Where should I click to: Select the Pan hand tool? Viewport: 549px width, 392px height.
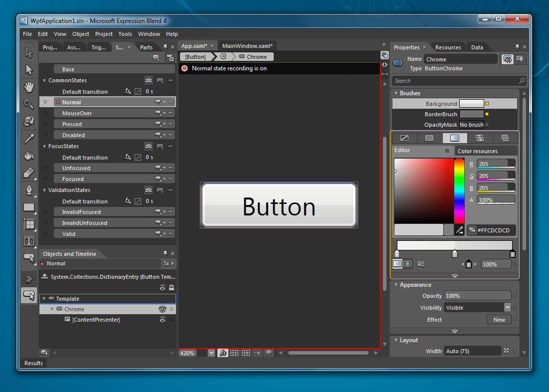29,87
